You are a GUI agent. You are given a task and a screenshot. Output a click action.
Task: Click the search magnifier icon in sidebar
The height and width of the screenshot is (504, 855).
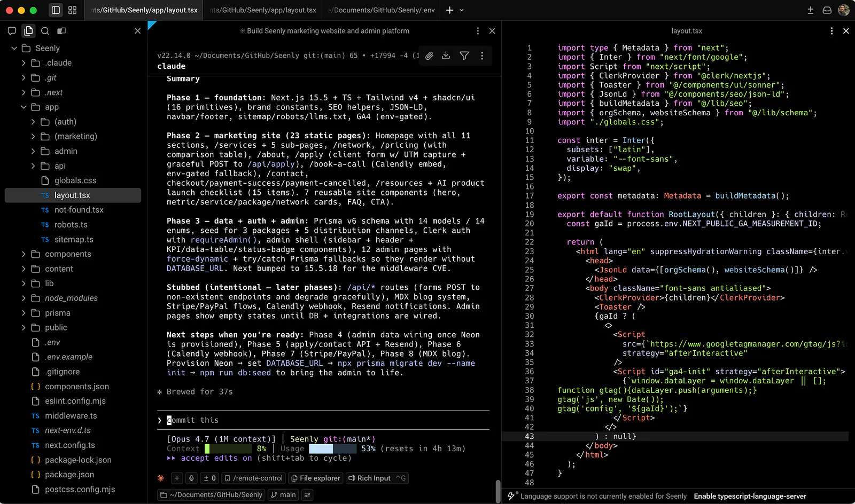pyautogui.click(x=45, y=31)
